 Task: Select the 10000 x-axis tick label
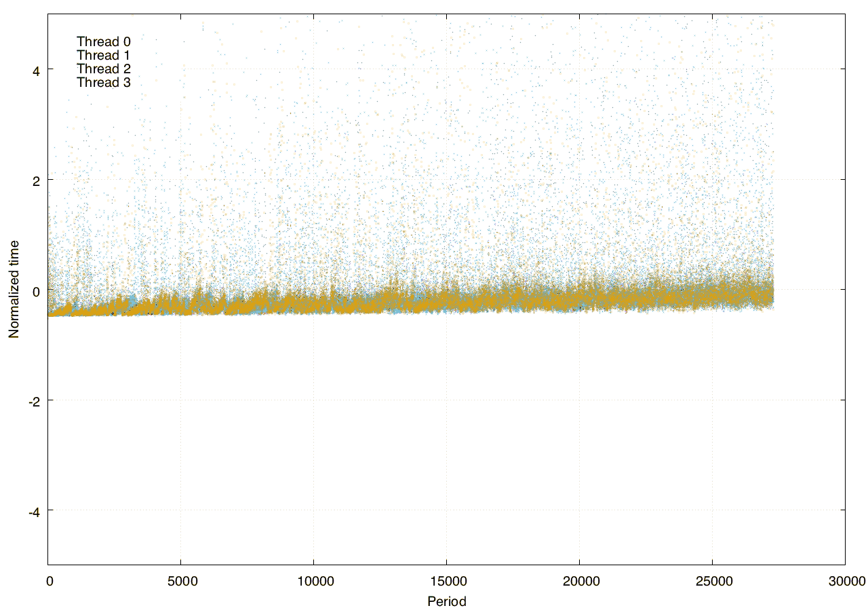pyautogui.click(x=313, y=581)
